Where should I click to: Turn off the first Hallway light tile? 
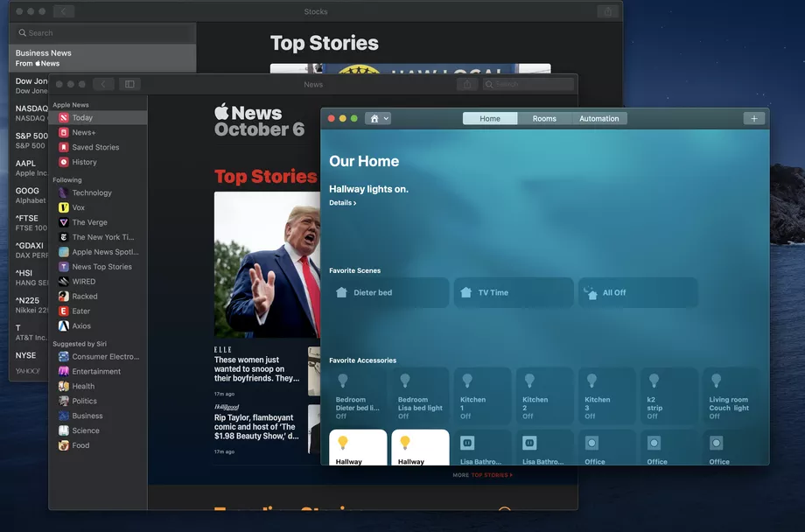(358, 447)
